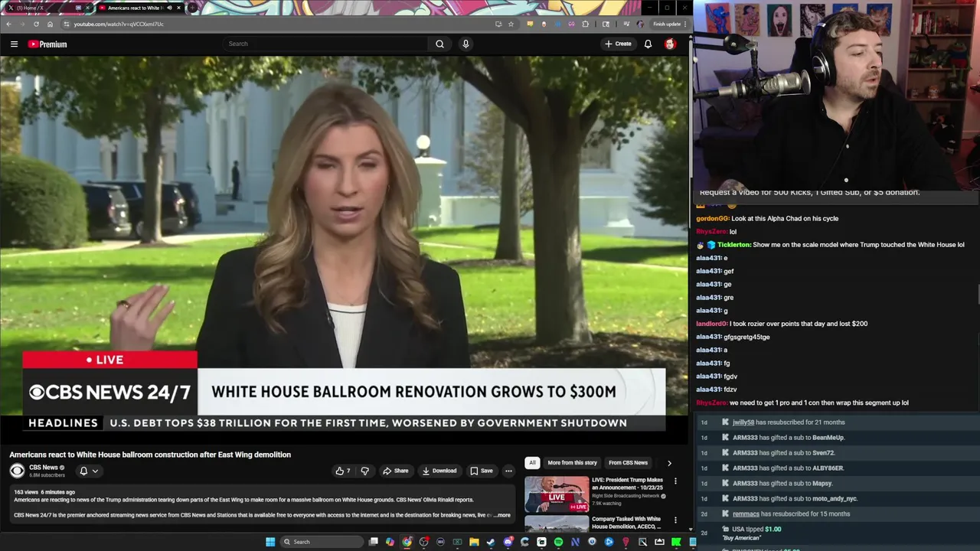Open the YouTube hamburger guide menu

click(x=14, y=44)
